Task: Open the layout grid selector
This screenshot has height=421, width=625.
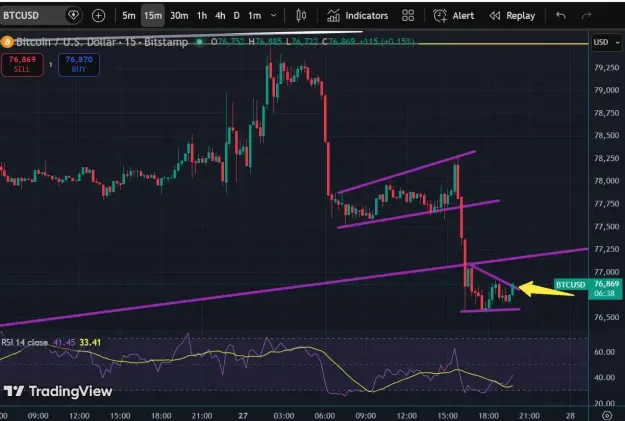Action: coord(408,16)
